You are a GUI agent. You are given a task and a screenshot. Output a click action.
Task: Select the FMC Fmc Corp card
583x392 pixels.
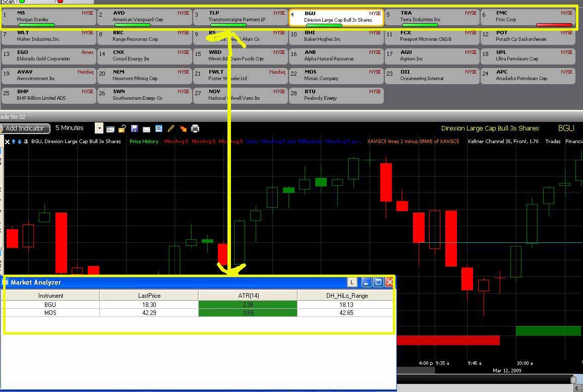click(x=528, y=18)
